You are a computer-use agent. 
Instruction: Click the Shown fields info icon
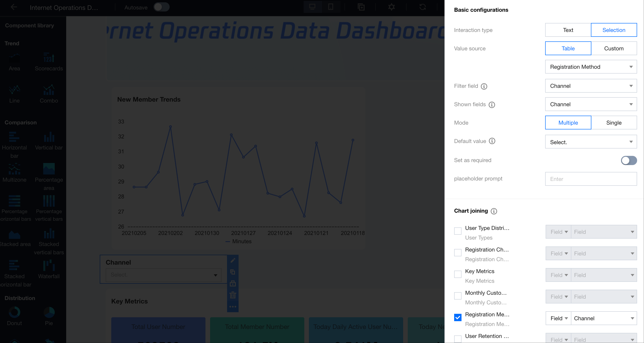coord(492,105)
